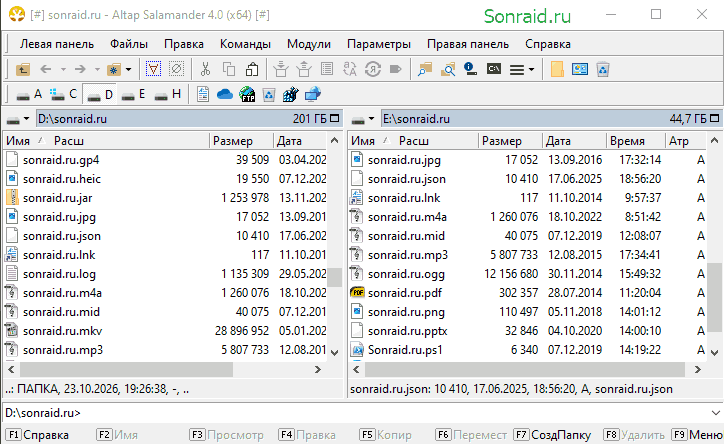Click the Unselect files icon (crossed circle)
This screenshot has width=724, height=444.
point(176,69)
